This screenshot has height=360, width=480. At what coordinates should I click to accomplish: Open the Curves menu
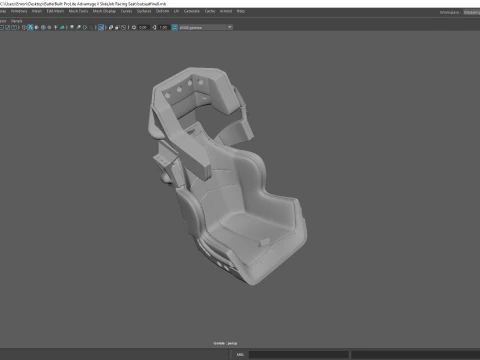[126, 11]
